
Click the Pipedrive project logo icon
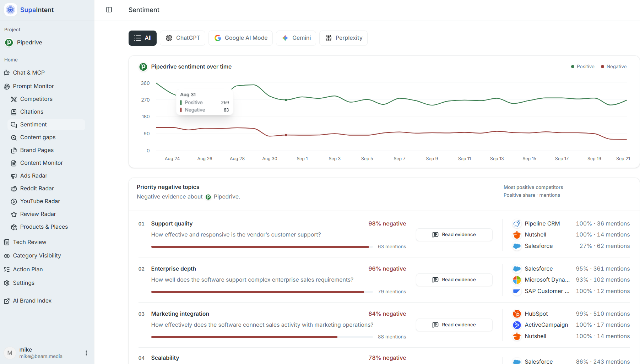pos(9,43)
